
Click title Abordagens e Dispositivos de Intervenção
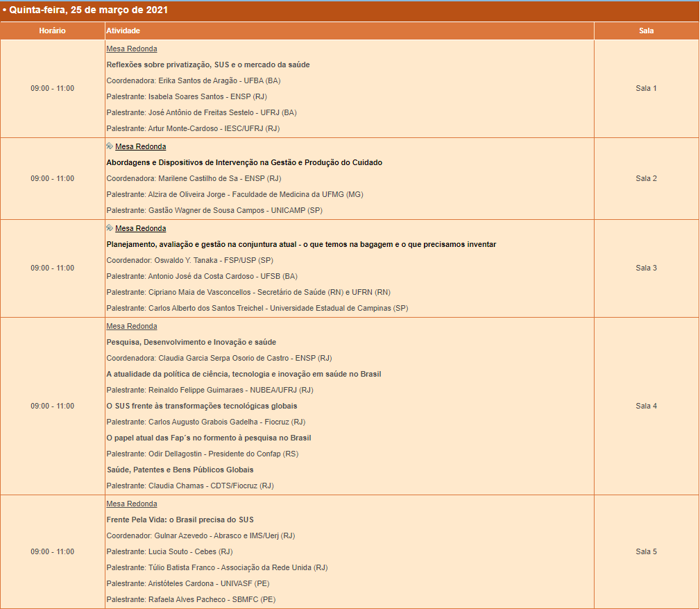(x=244, y=162)
